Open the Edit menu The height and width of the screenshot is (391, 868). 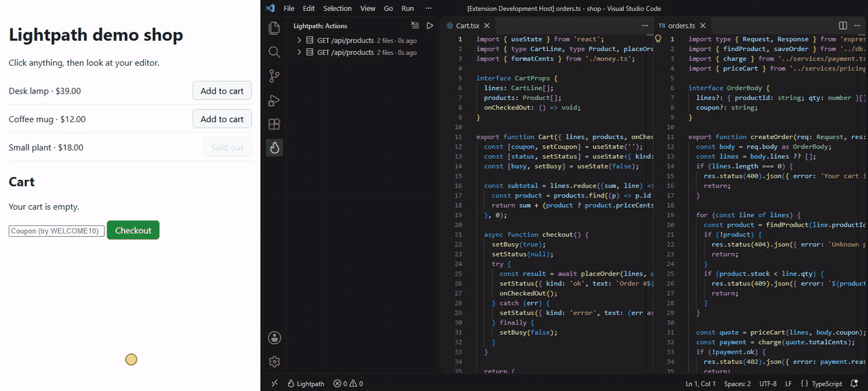(309, 8)
